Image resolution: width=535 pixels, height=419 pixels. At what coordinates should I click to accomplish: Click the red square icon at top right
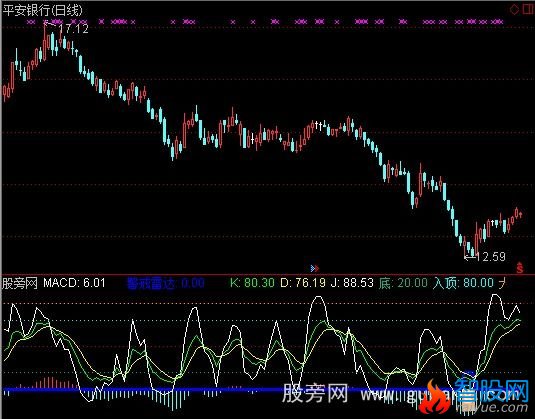pos(529,9)
